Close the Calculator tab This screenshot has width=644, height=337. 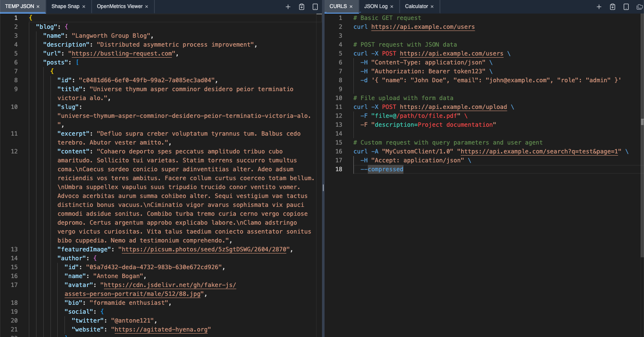432,7
